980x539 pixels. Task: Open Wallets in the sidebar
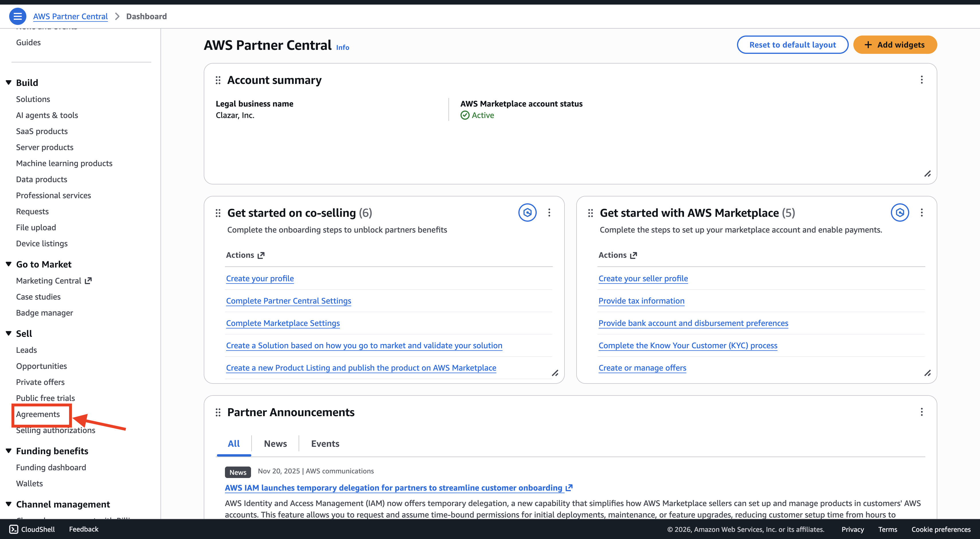29,483
